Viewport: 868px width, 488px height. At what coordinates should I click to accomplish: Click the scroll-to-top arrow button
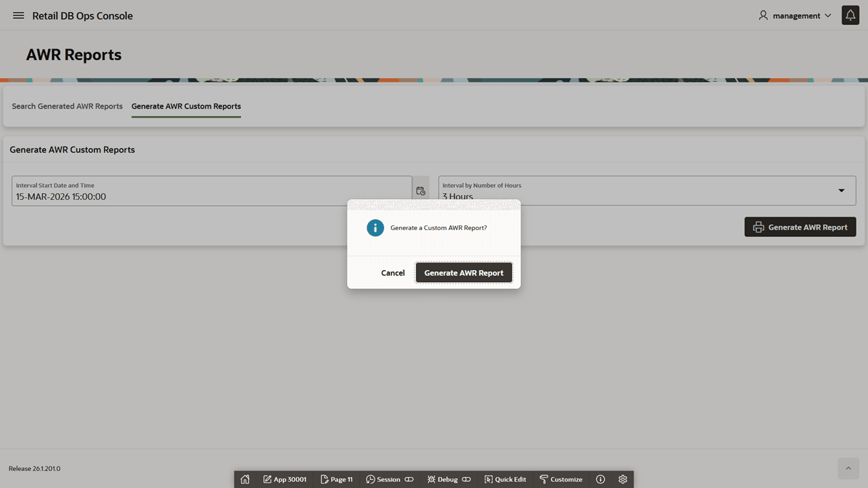tap(848, 468)
